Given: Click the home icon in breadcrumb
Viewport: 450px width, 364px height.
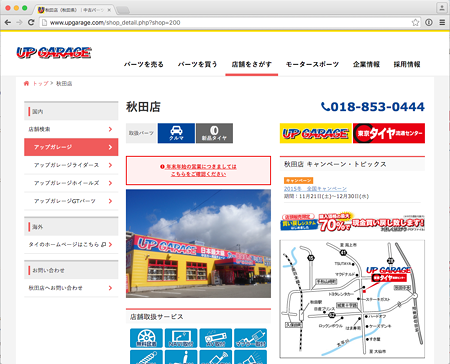Looking at the screenshot, I should coord(26,83).
